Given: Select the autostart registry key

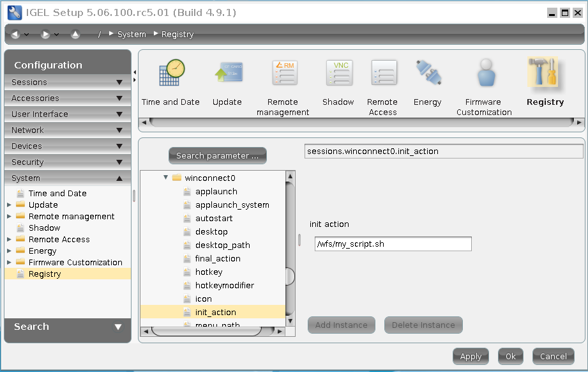Looking at the screenshot, I should click(214, 218).
